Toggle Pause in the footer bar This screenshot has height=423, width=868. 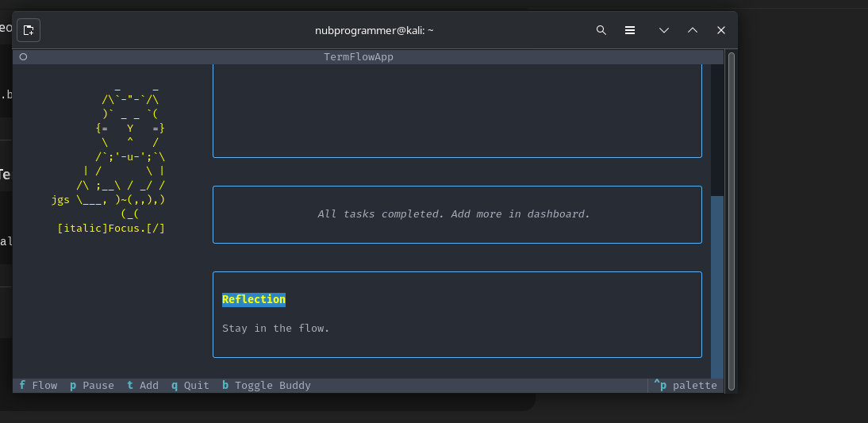[x=91, y=385]
